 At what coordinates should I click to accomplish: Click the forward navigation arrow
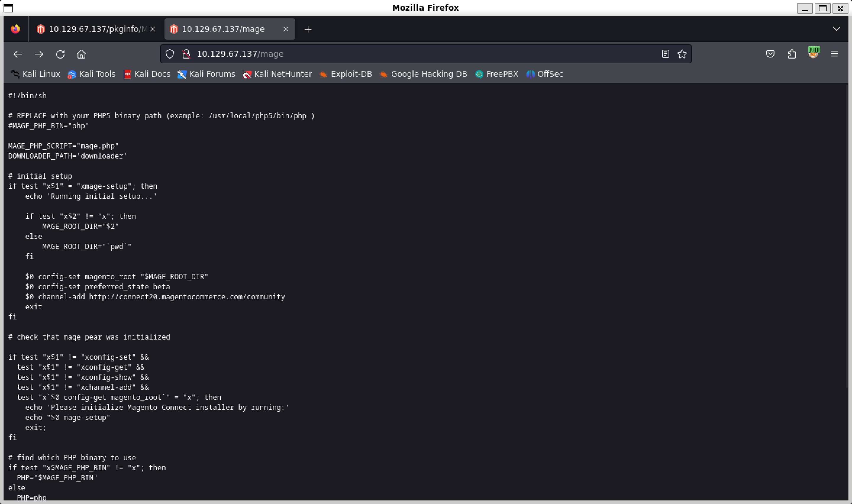coord(39,54)
